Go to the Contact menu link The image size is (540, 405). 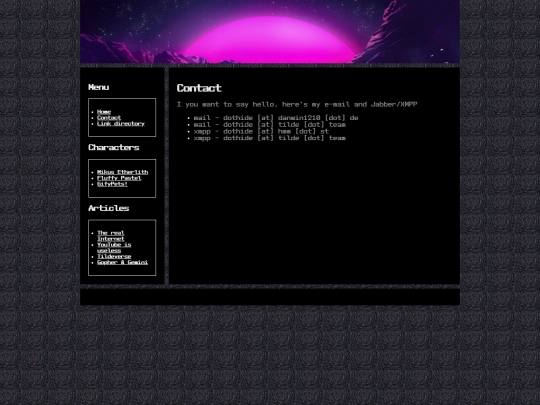(109, 118)
